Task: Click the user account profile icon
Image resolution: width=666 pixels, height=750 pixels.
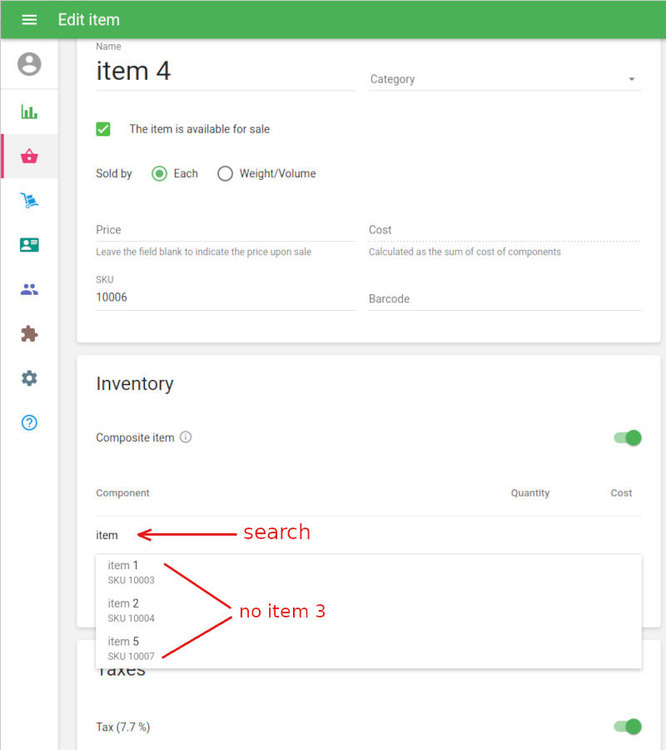Action: pos(29,65)
